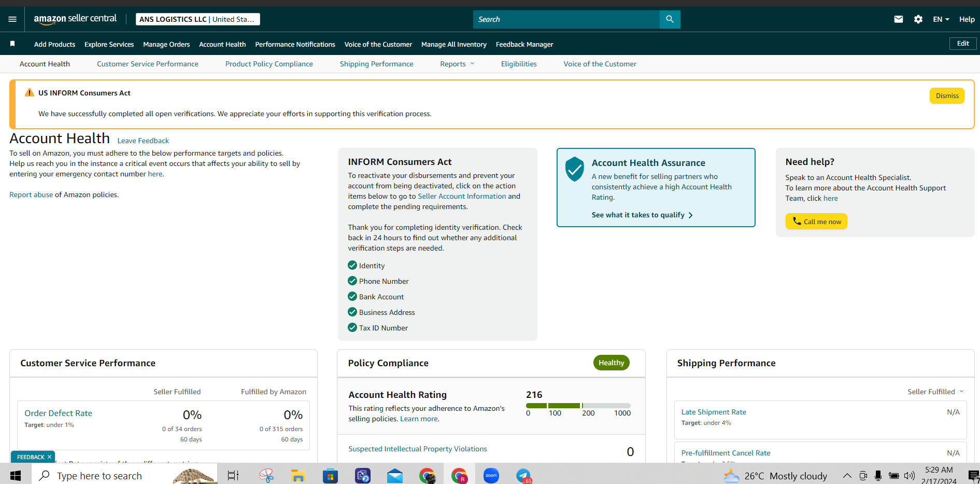Switch to Product Policy Compliance tab

click(269, 64)
